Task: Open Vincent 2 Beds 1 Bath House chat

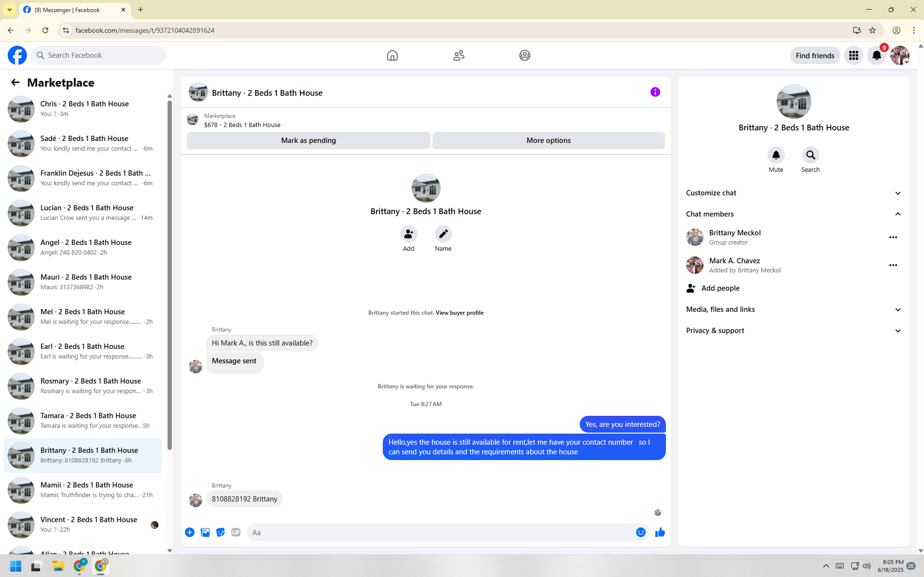Action: point(83,525)
